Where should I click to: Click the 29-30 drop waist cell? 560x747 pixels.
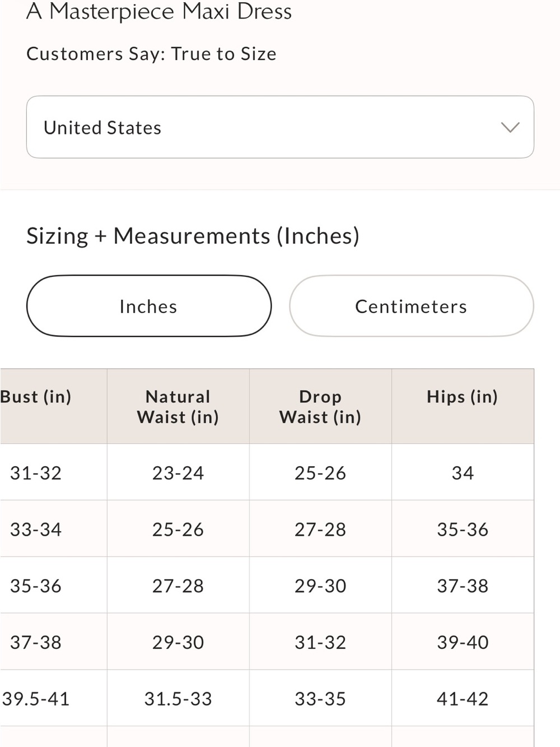point(320,586)
